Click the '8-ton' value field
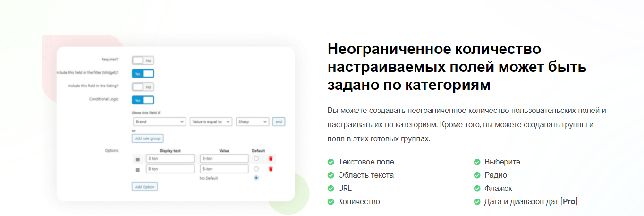The width and height of the screenshot is (644, 216). pos(224,169)
